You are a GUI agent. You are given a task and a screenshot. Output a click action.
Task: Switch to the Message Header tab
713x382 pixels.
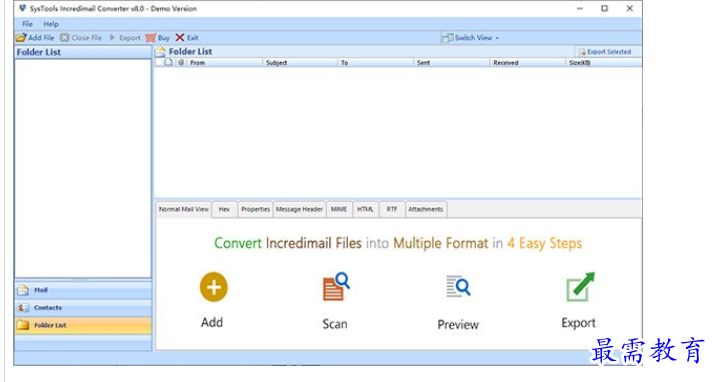[x=299, y=209]
